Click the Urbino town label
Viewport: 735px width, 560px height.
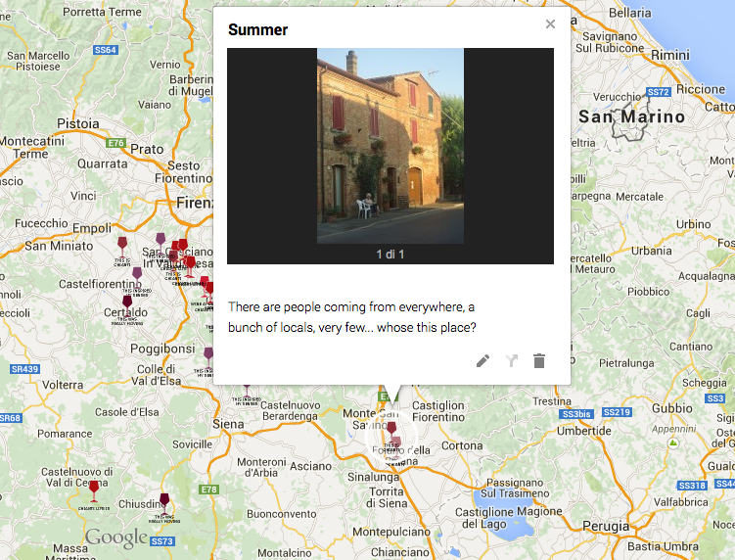coord(693,224)
